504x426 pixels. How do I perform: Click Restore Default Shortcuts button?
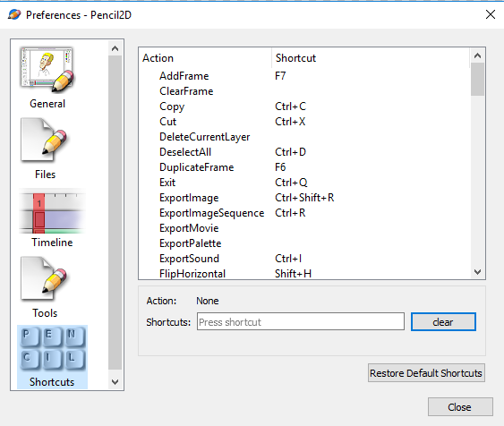(x=426, y=373)
